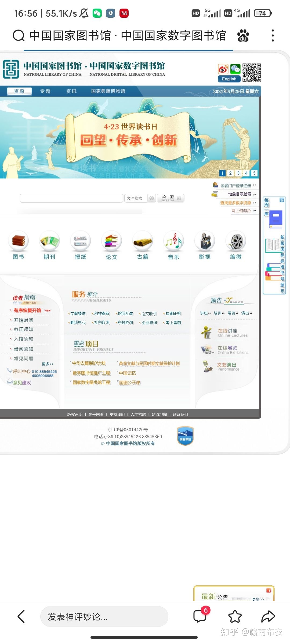
Task: Open the three-dot overflow menu
Action: click(x=273, y=35)
